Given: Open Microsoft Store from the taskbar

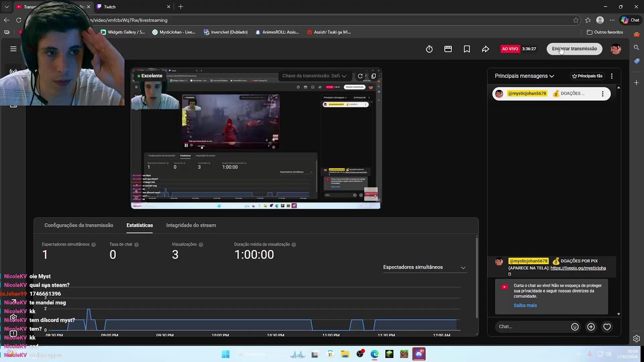Looking at the screenshot, I should pyautogui.click(x=330, y=354).
